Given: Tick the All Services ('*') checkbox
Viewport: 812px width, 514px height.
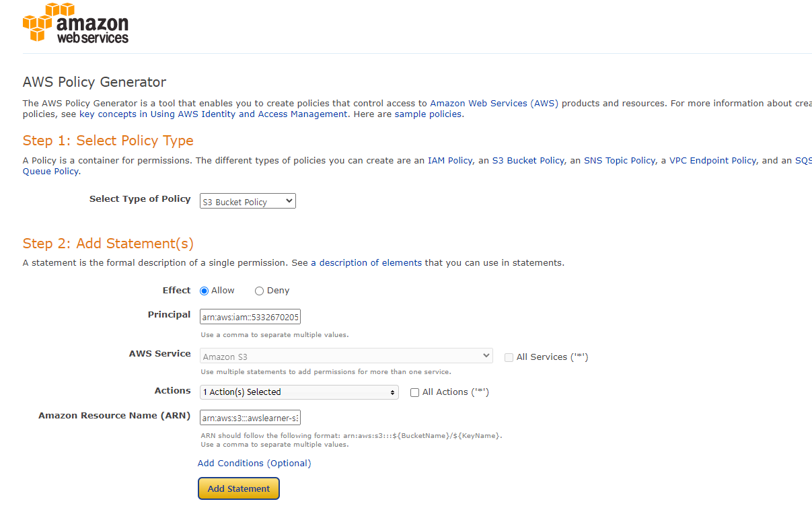Looking at the screenshot, I should [x=509, y=357].
